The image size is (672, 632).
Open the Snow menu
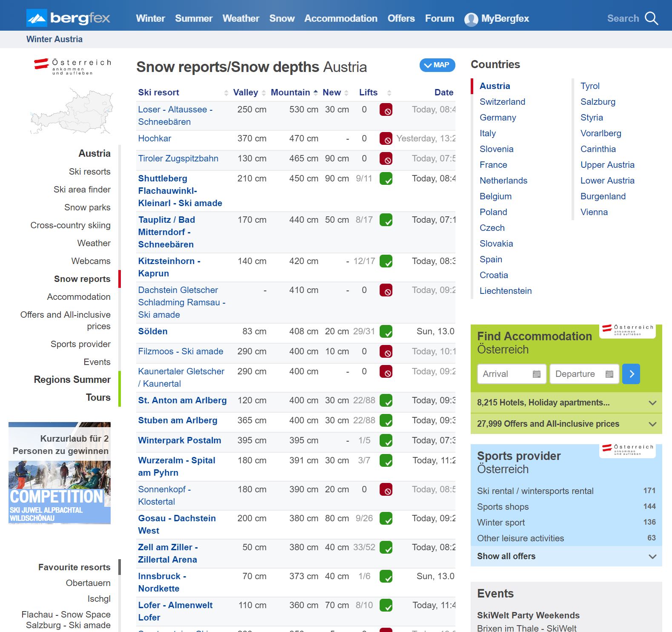click(x=282, y=18)
